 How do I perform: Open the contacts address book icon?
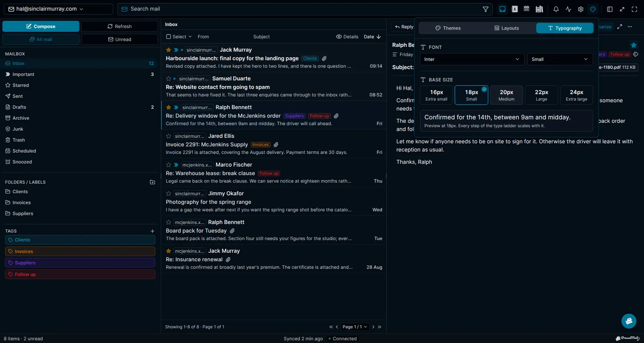(514, 9)
